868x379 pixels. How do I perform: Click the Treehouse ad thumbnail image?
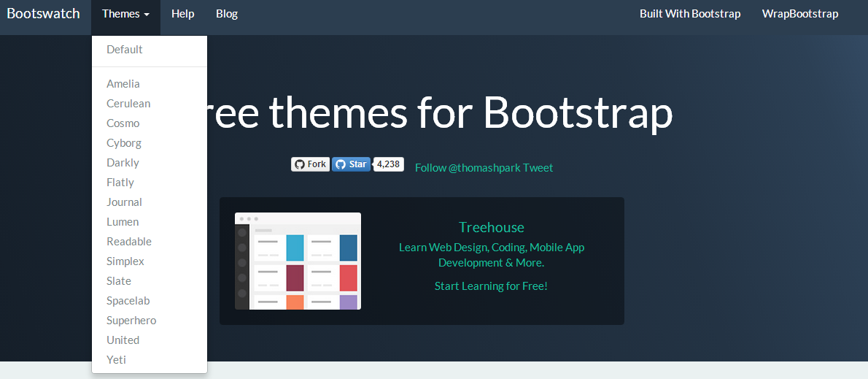coord(298,261)
